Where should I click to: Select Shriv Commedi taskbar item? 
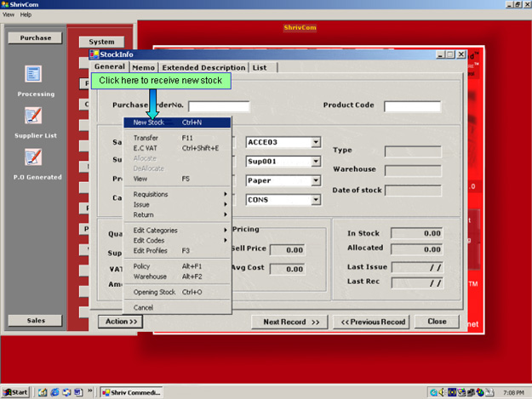click(x=131, y=392)
